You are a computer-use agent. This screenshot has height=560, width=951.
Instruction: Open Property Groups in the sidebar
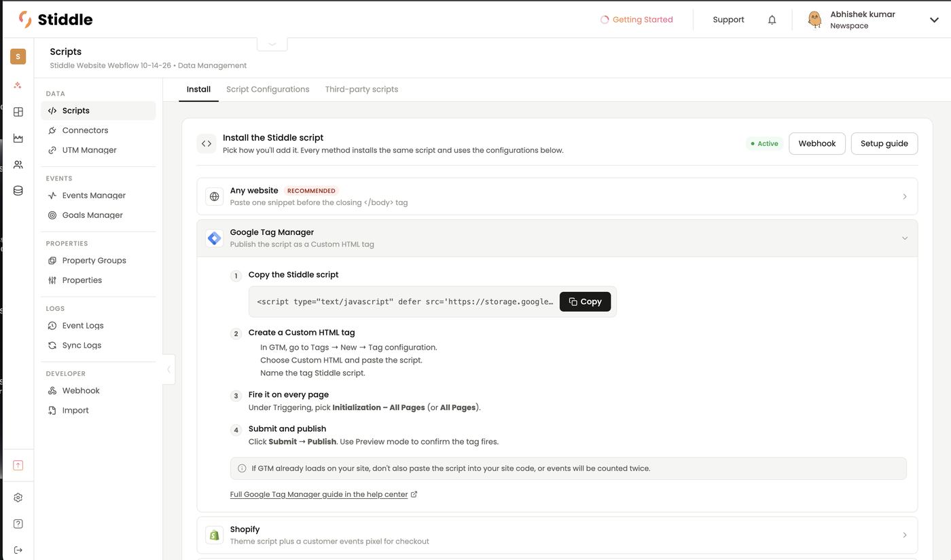point(98,261)
